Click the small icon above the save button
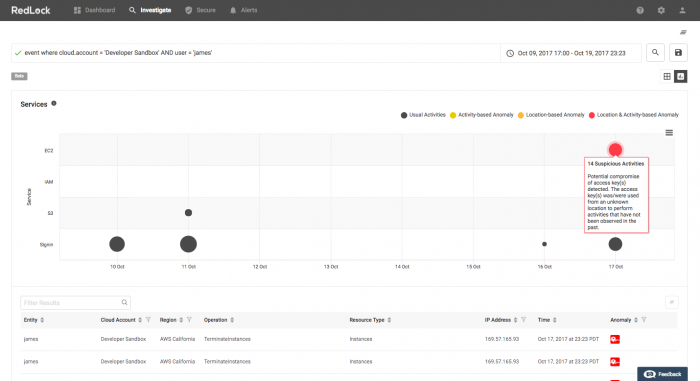This screenshot has height=381, width=700. tap(683, 32)
